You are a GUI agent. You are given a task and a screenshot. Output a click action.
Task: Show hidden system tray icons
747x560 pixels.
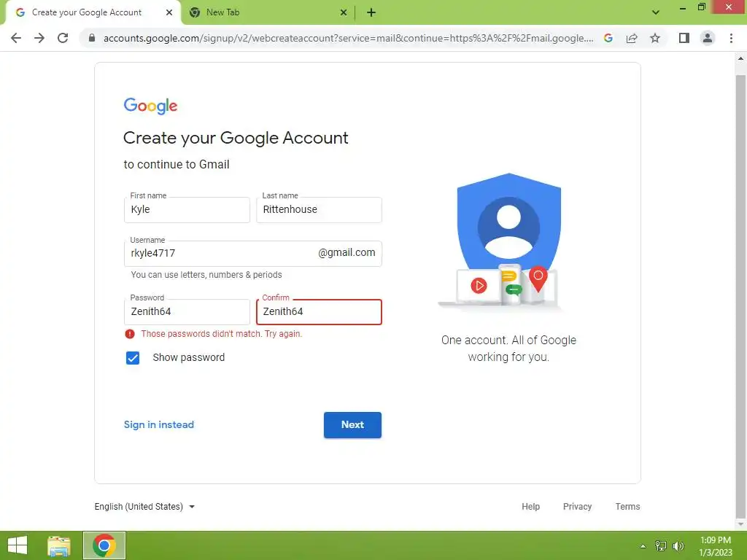click(x=643, y=546)
